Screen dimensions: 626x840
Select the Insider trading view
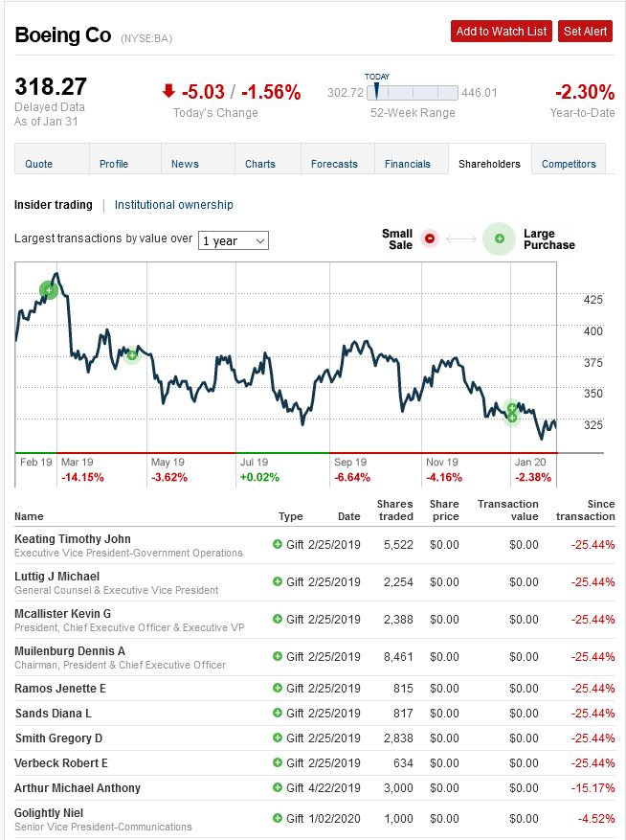(54, 205)
